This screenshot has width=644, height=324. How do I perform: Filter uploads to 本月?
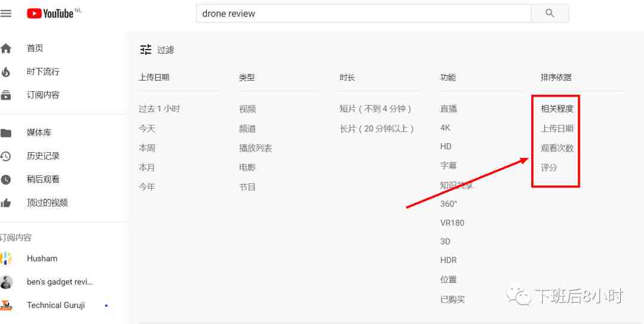tap(147, 168)
